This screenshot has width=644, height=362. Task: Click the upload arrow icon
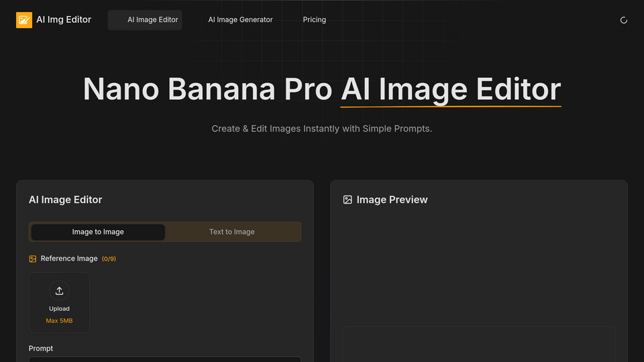(59, 290)
